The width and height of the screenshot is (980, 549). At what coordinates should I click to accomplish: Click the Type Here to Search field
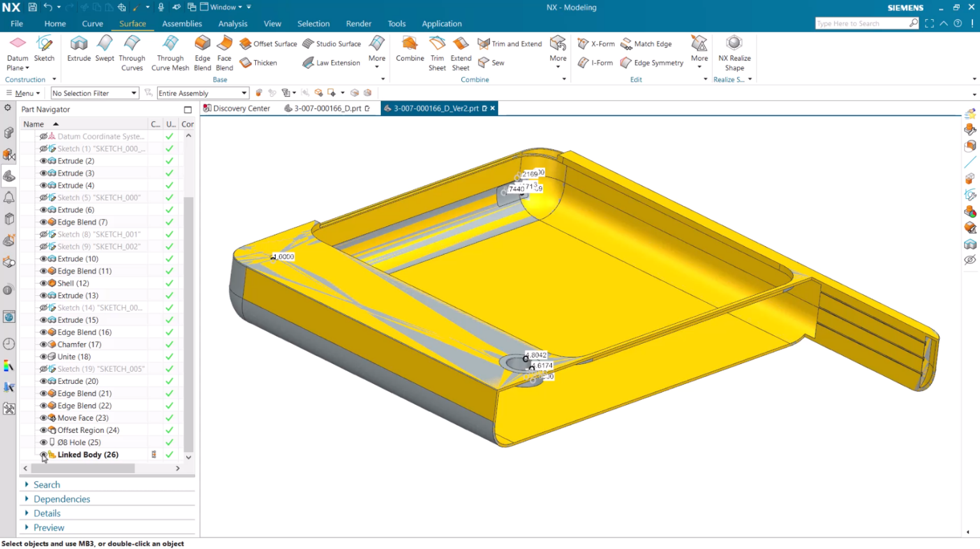[x=861, y=24]
